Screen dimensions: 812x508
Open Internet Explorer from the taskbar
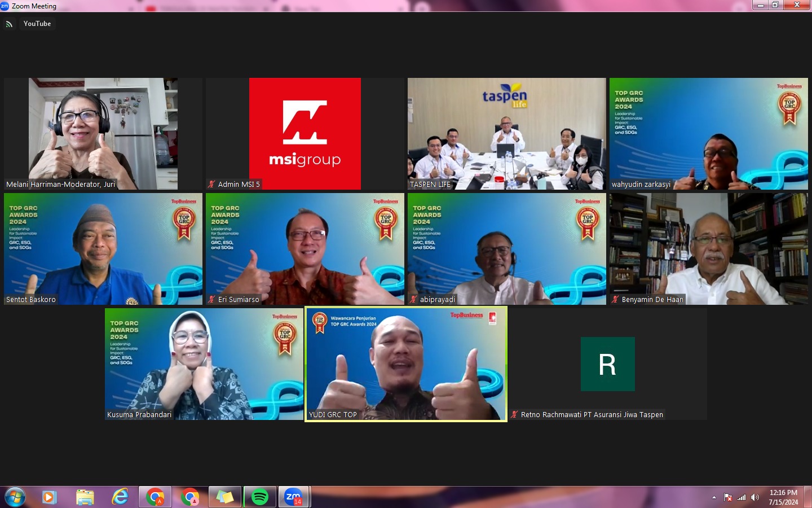coord(120,497)
